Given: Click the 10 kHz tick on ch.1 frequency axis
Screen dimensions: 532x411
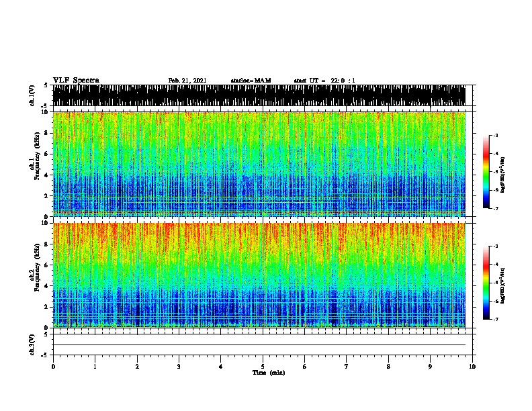Looking at the screenshot, I should [46, 112].
